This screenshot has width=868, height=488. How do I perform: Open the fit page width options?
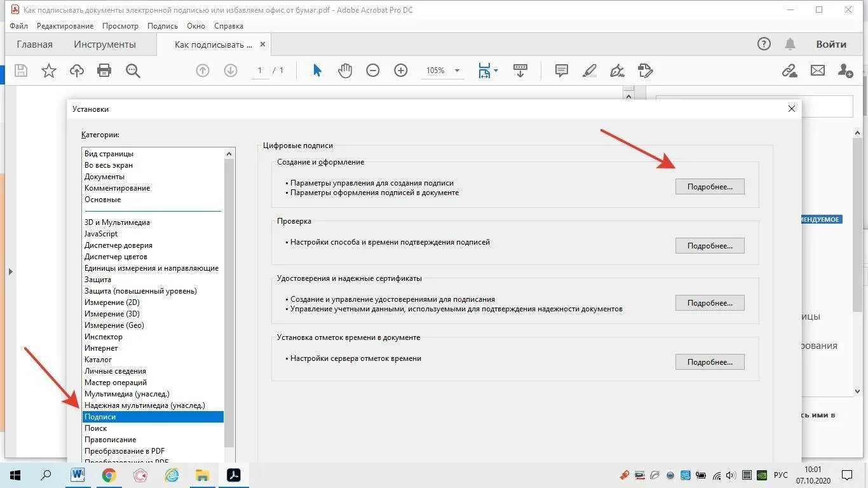pos(488,71)
